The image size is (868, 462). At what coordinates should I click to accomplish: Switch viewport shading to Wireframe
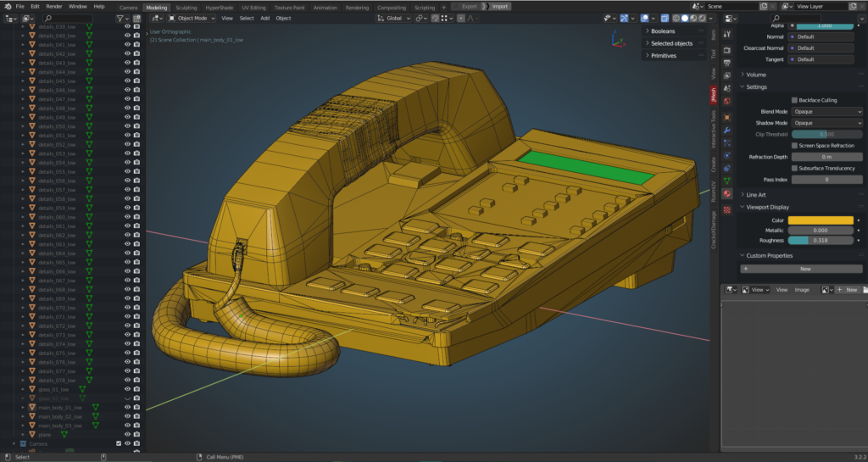click(x=676, y=19)
